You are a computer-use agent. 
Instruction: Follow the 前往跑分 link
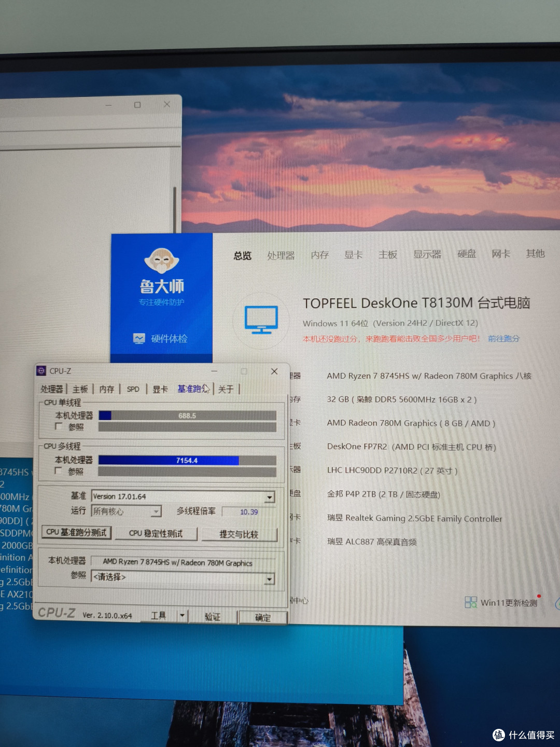[503, 339]
